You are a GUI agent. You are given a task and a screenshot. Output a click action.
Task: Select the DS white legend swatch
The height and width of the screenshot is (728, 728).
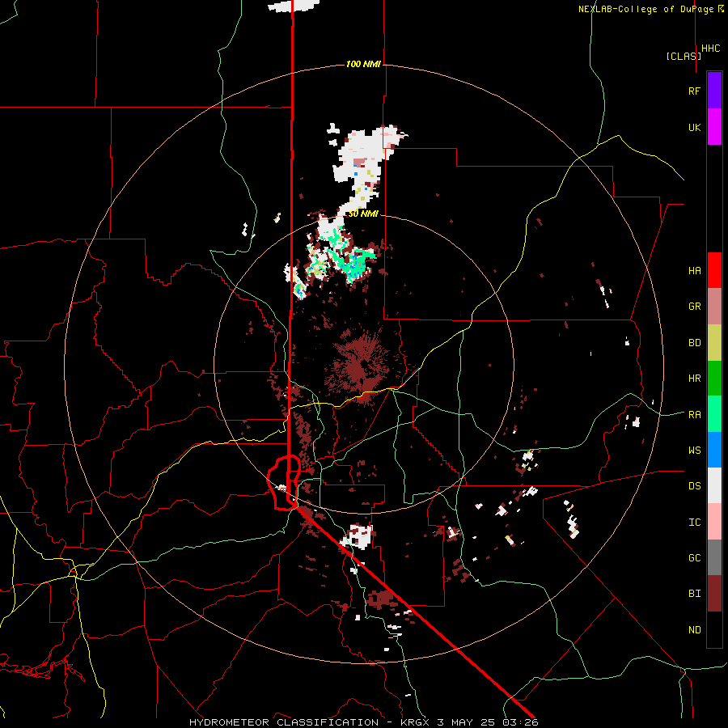coord(714,485)
